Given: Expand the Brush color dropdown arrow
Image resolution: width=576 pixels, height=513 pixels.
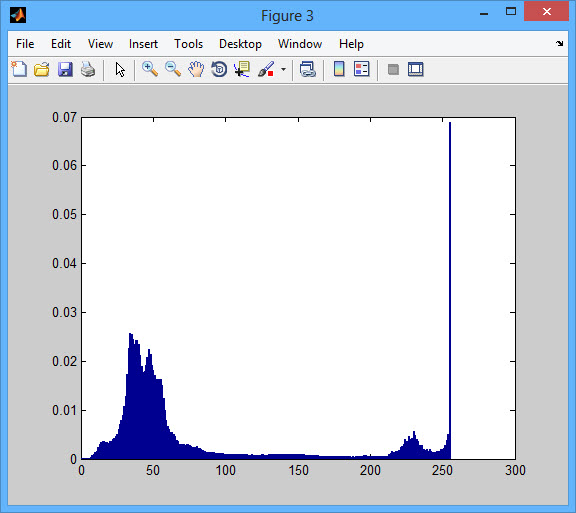Looking at the screenshot, I should [x=283, y=69].
